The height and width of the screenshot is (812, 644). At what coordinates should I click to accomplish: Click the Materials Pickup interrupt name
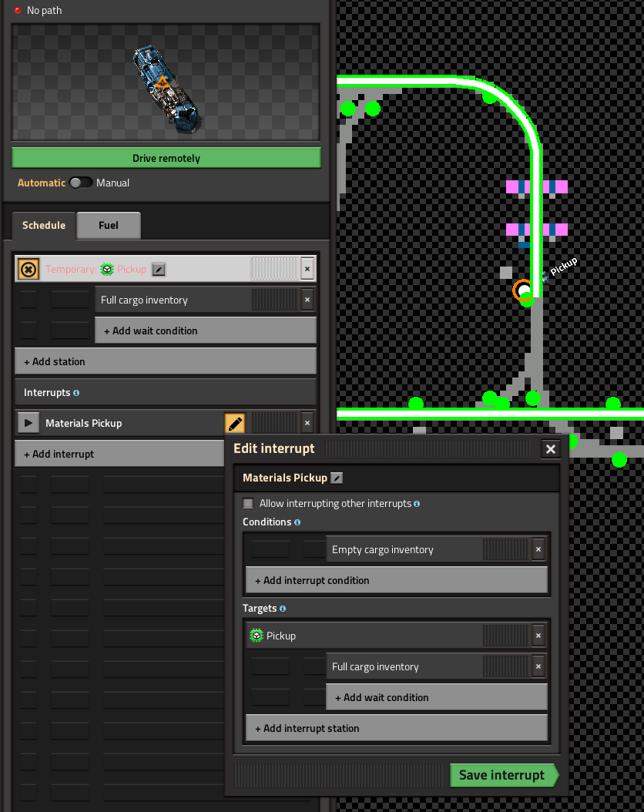pos(84,423)
